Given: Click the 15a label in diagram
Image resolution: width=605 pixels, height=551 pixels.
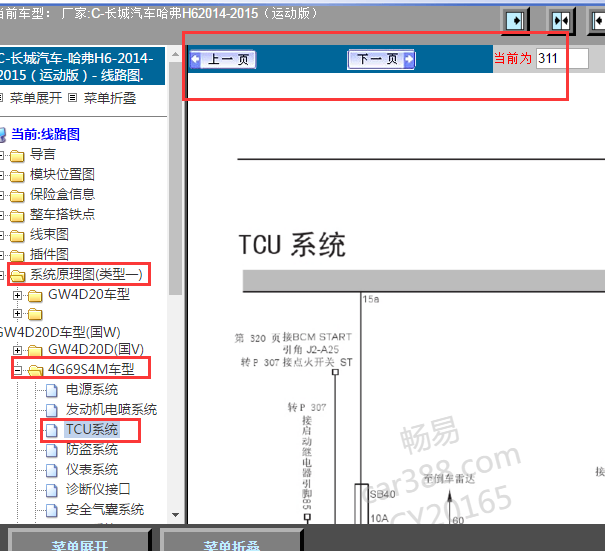Looking at the screenshot, I should click(371, 299).
